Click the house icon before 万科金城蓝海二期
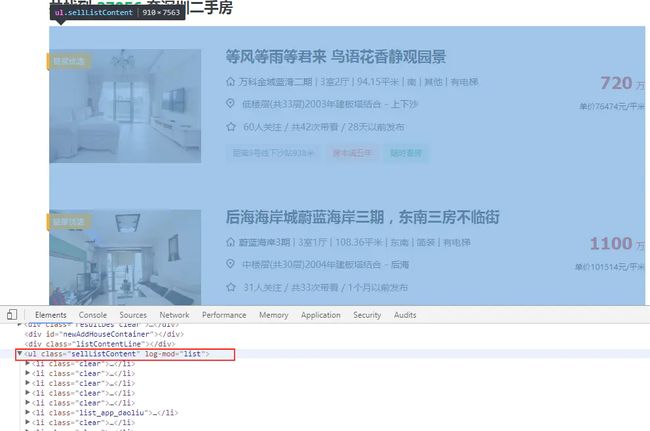 230,82
